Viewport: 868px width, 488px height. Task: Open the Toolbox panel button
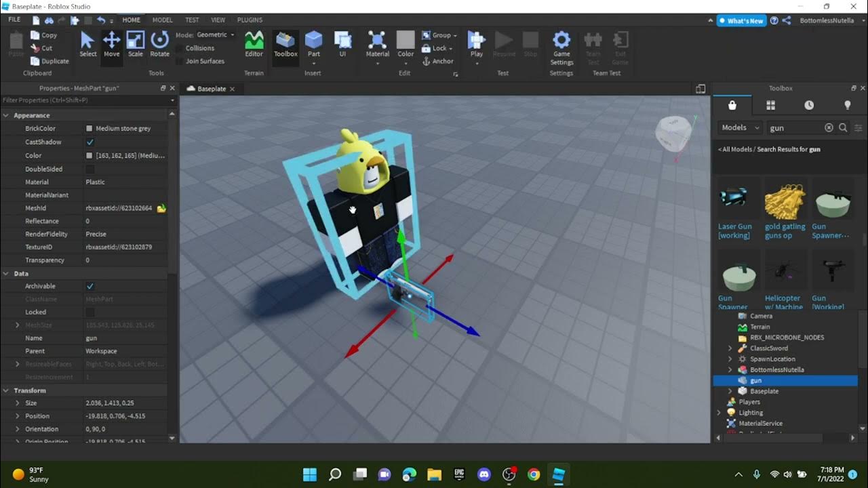[285, 44]
